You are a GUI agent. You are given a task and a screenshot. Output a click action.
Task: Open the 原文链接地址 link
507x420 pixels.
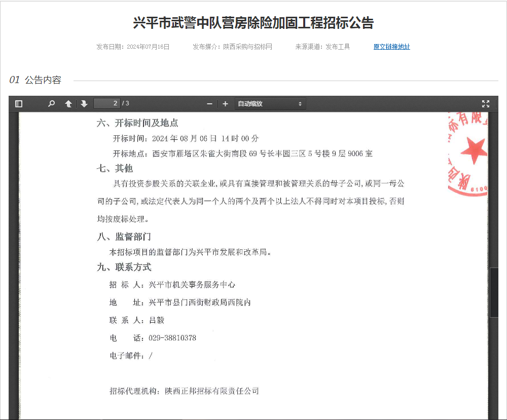point(391,47)
